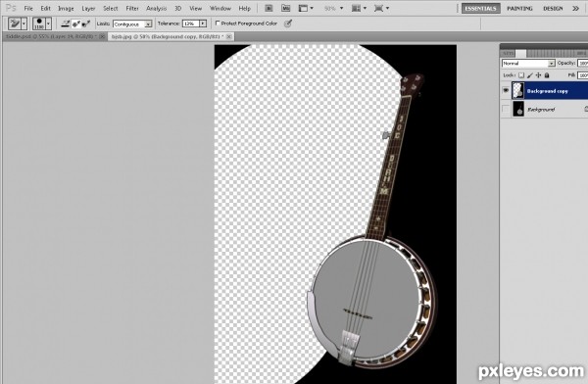Open the 3D menu

tap(178, 8)
